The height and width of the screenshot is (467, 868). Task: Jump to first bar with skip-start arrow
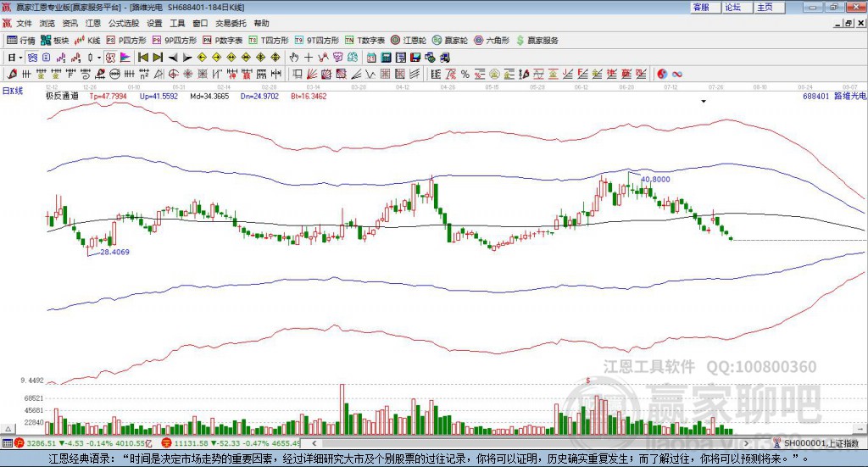tap(143, 58)
